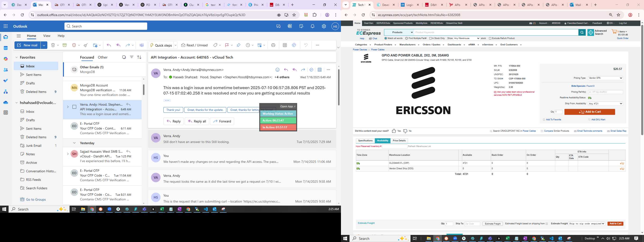Open Outlook notifications bell
The image size is (644, 242).
coord(313,26)
